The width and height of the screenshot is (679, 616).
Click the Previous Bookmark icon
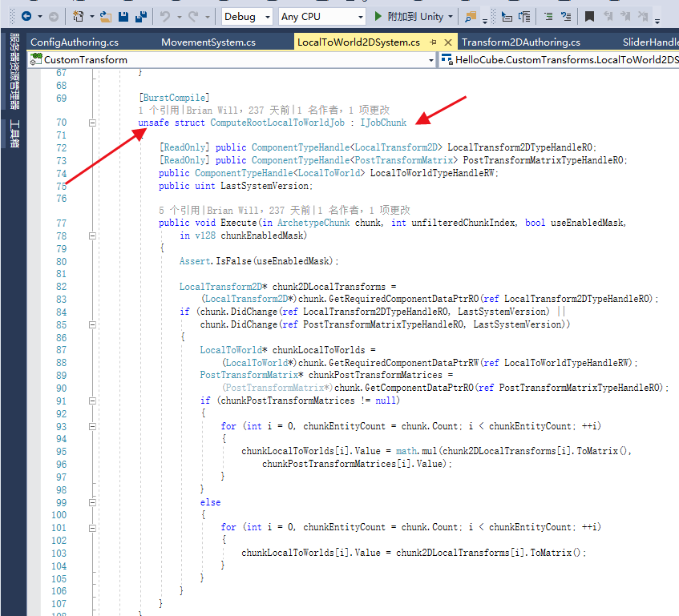click(x=608, y=17)
